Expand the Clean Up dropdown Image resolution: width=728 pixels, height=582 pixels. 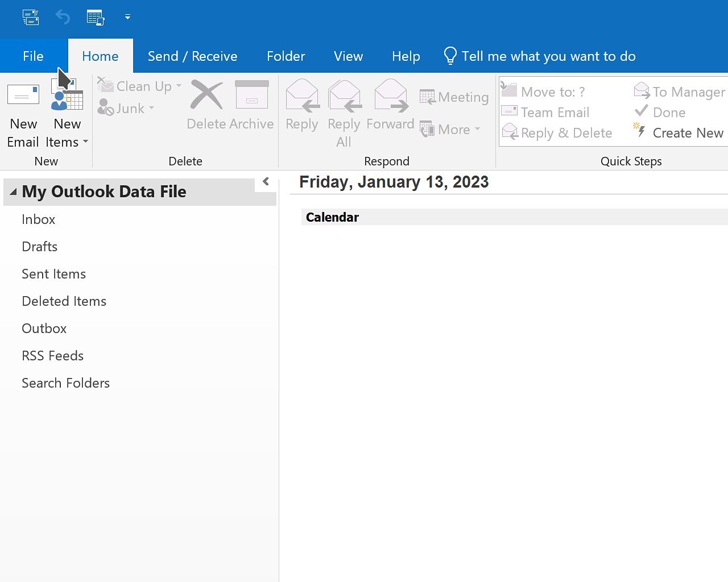coord(139,86)
